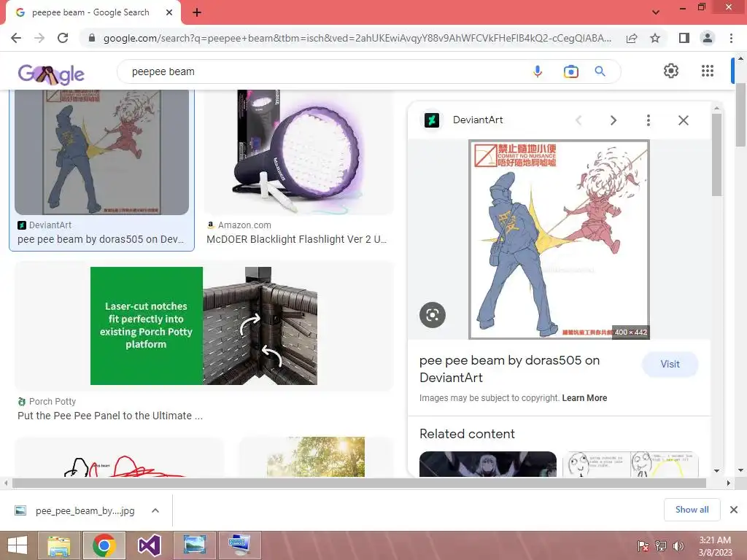Open the red scribble drawing thumbnail
The image size is (747, 560).
click(119, 458)
